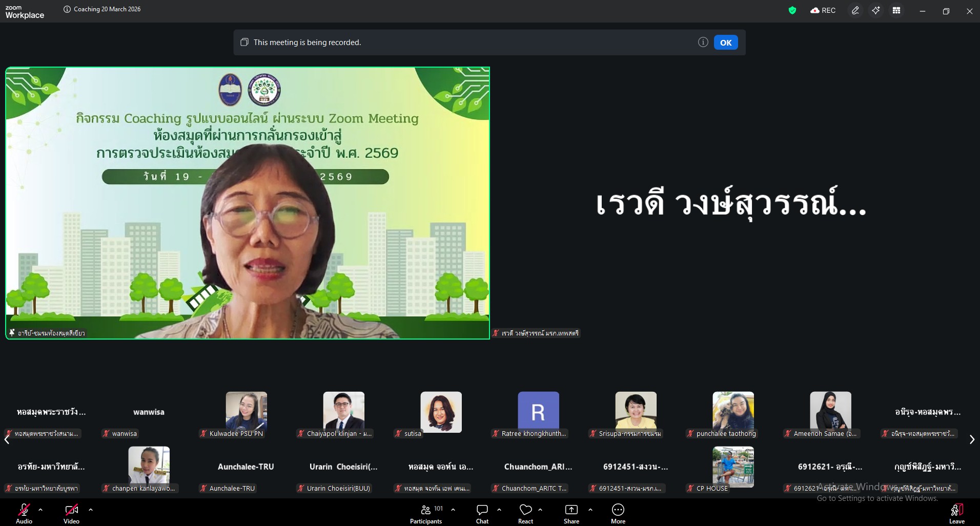Open the React emoji menu
This screenshot has height=526, width=980.
(x=525, y=514)
